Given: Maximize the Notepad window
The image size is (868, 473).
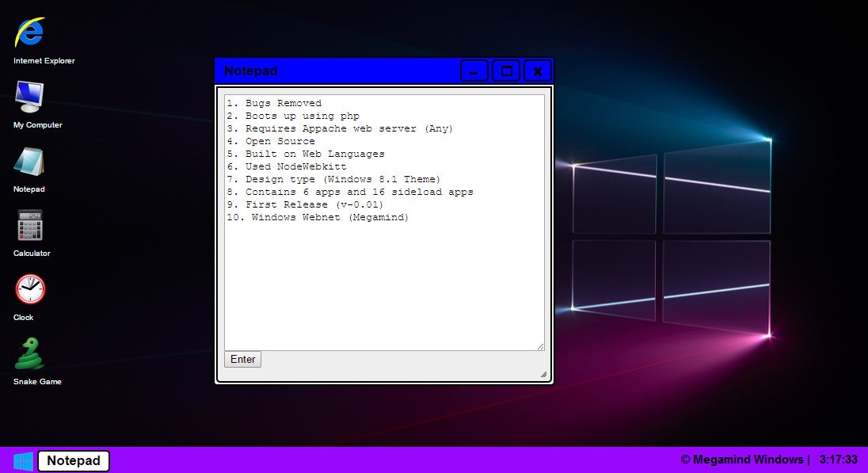Looking at the screenshot, I should [x=506, y=71].
